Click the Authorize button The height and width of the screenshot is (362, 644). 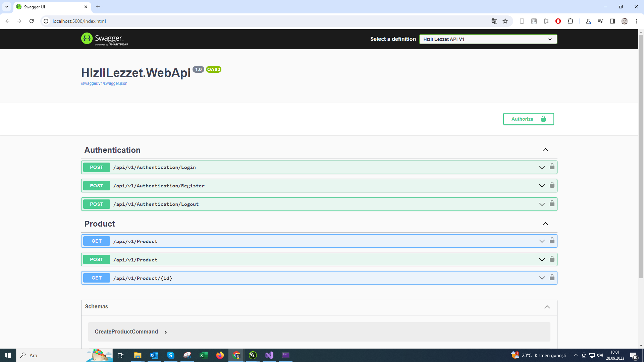click(x=528, y=119)
